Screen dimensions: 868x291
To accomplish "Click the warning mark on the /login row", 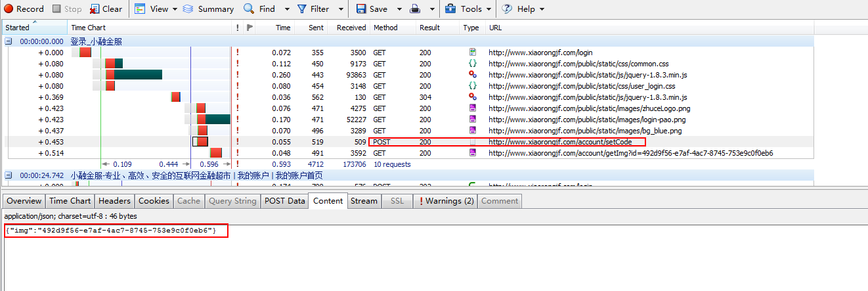I will coord(237,53).
